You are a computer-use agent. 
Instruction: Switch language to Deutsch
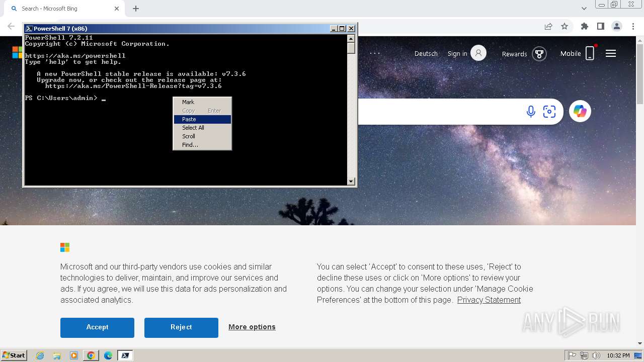point(426,53)
